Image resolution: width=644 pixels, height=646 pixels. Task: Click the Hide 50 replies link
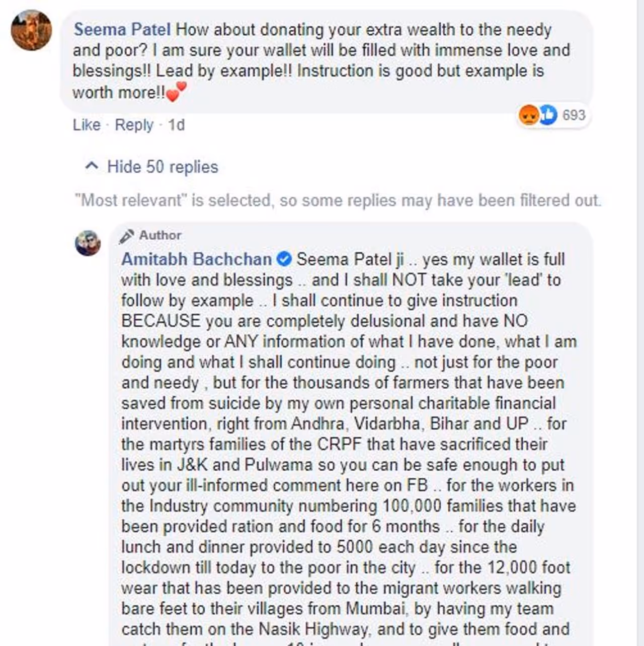pyautogui.click(x=163, y=167)
